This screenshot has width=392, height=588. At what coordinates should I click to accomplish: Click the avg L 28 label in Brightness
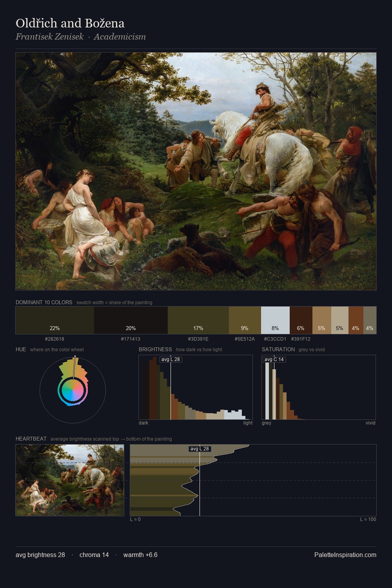coord(171,359)
